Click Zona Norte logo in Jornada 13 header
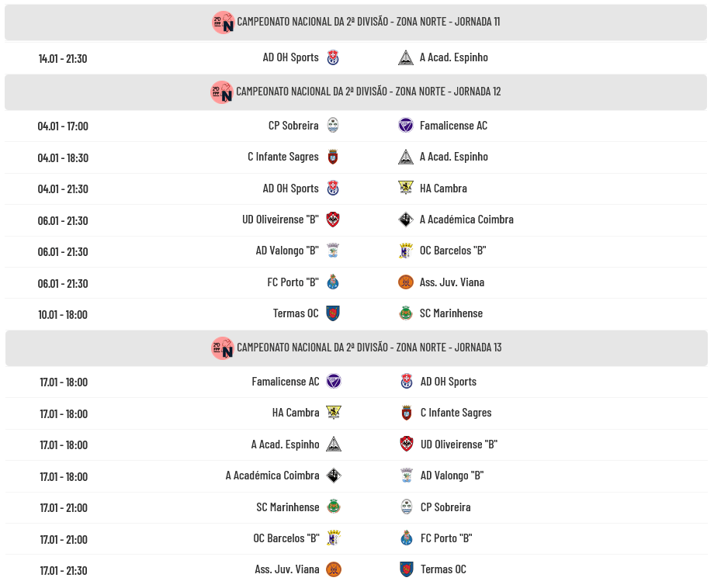Viewport: 714px width, 588px height. click(x=223, y=348)
